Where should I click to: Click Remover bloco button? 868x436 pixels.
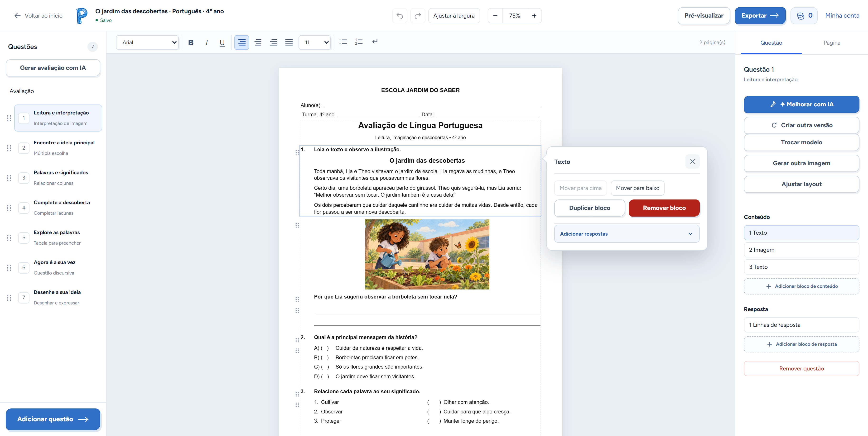[x=664, y=208]
